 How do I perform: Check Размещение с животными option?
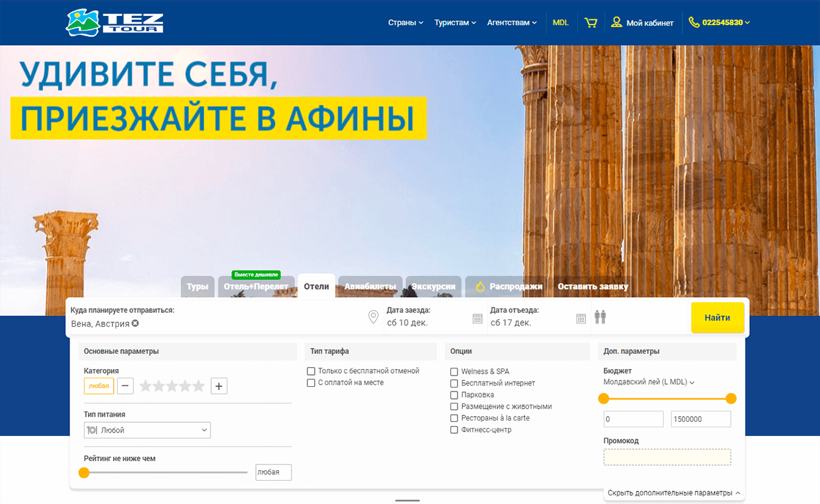454,407
